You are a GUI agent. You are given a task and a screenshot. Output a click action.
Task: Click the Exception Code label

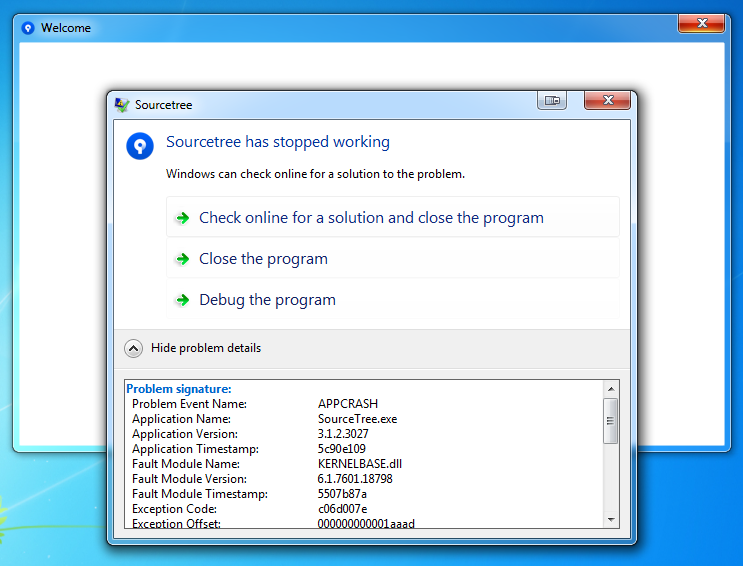point(174,509)
